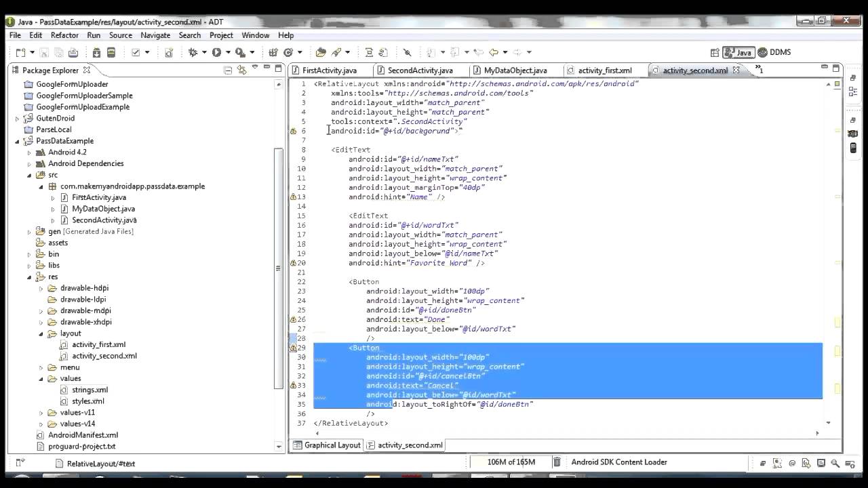The image size is (868, 488).
Task: Click the Debug bug icon
Action: pos(193,52)
